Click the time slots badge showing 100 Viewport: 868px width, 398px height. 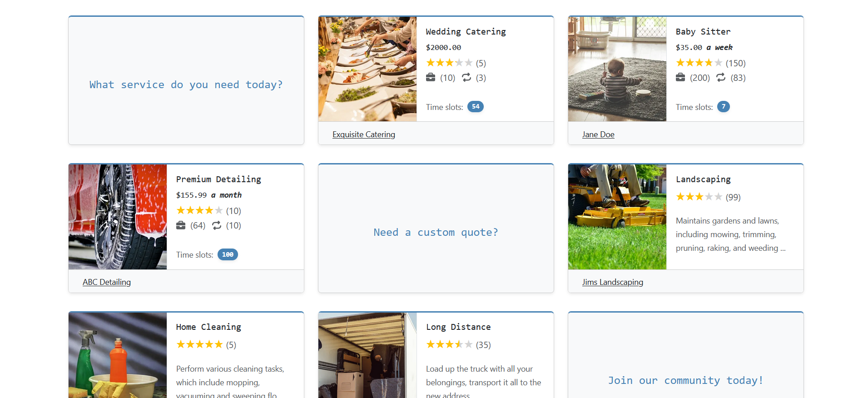227,254
